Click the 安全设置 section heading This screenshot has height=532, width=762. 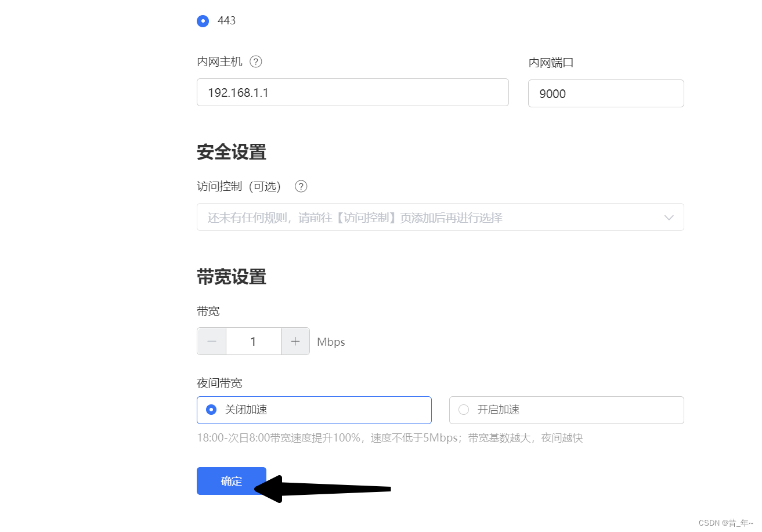tap(232, 152)
